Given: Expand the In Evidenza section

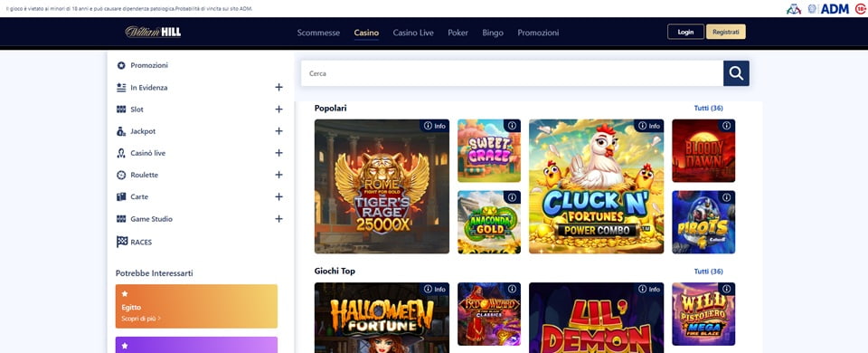Looking at the screenshot, I should tap(279, 87).
